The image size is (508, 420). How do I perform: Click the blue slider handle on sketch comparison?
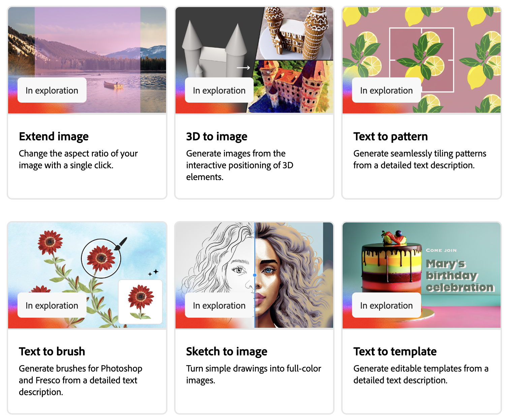coord(255,275)
